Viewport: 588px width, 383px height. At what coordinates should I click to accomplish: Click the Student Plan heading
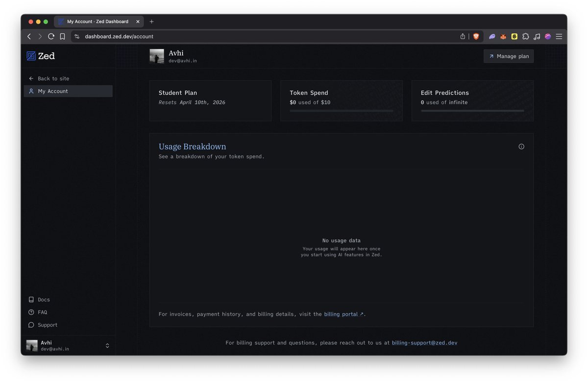pos(178,93)
